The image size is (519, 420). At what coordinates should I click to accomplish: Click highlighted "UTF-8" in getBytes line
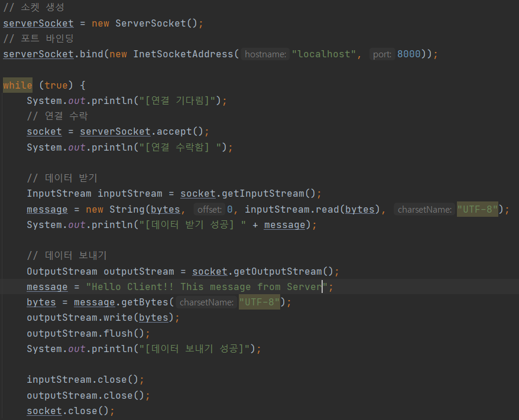tap(259, 302)
